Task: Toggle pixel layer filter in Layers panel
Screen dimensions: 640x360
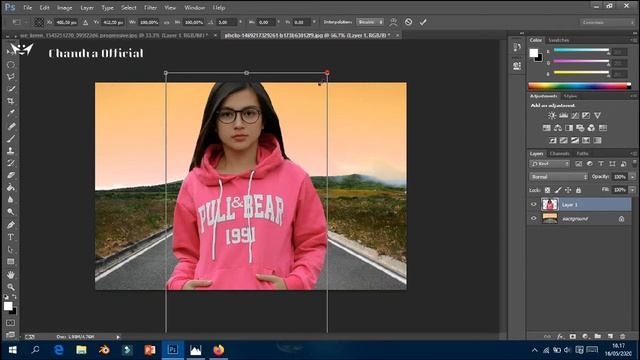Action: pyautogui.click(x=578, y=164)
